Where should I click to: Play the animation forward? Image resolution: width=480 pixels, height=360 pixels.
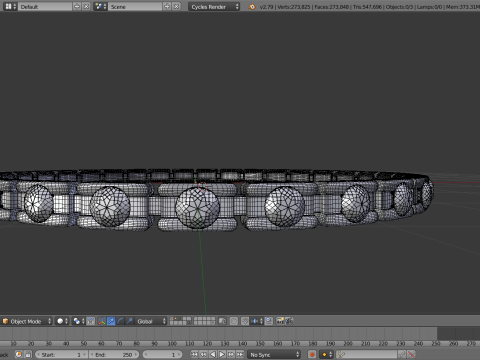[222, 355]
